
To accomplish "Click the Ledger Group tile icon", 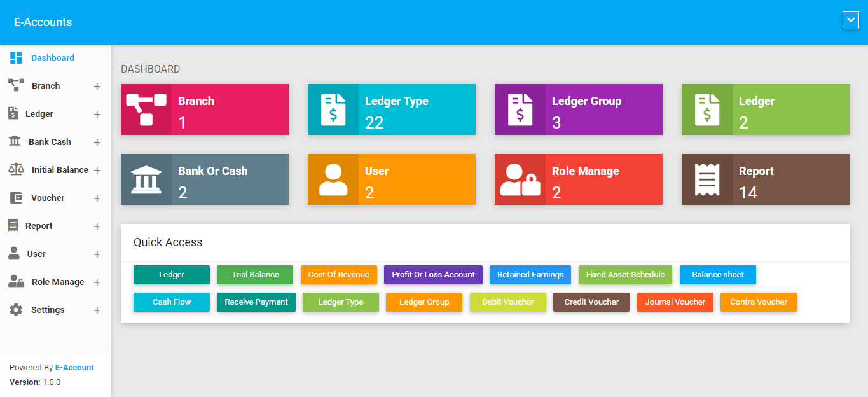I will click(x=520, y=109).
